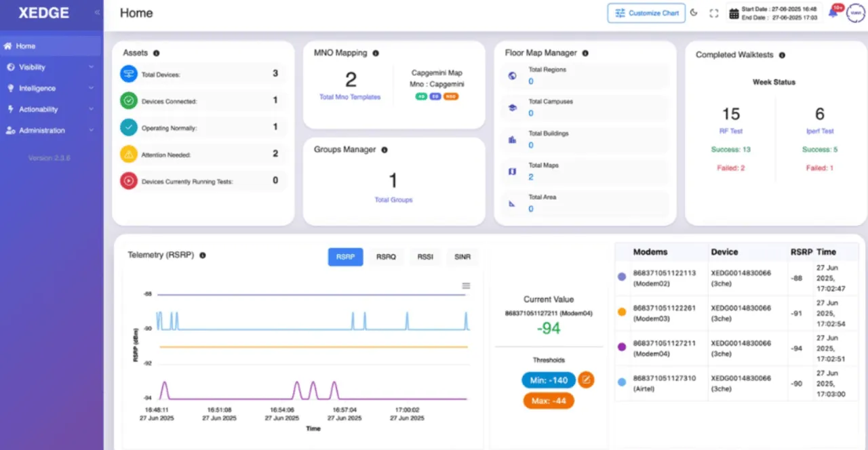Switch telemetry chart to RSRQ
This screenshot has height=450, width=868.
(386, 257)
